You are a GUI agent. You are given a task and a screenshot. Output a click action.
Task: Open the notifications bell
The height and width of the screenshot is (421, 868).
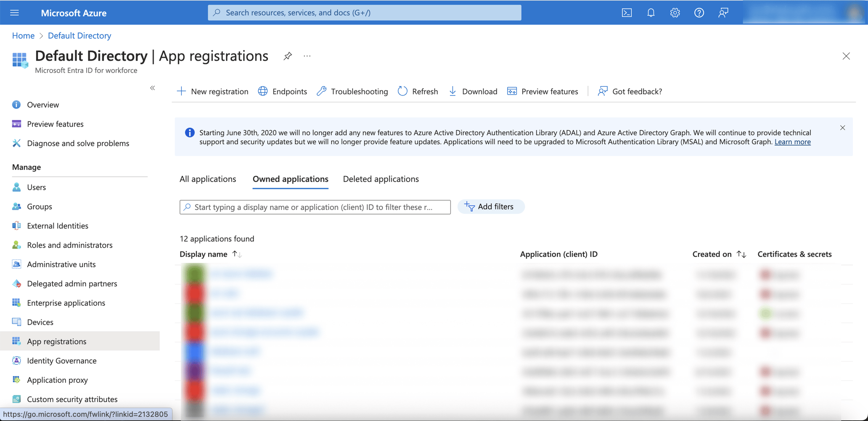651,13
